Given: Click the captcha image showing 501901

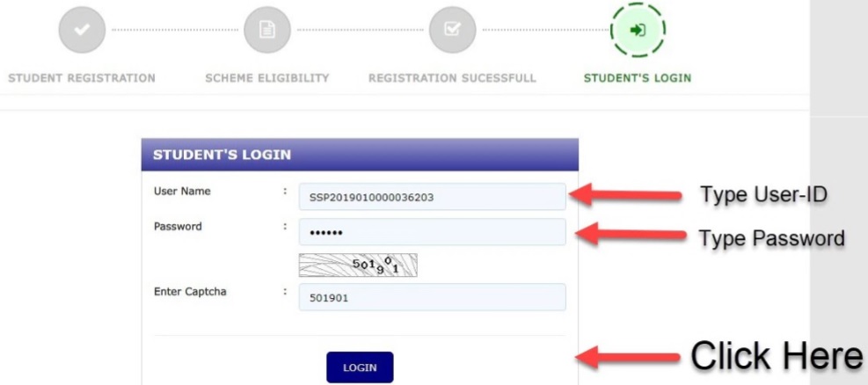Looking at the screenshot, I should pos(358,265).
